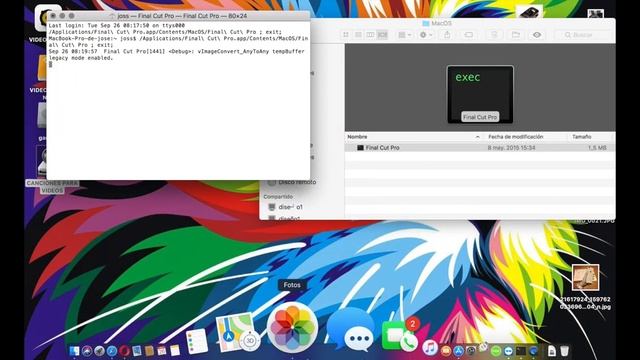Open yellow Notes icon in Dock
The height and width of the screenshot is (360, 640).
[x=175, y=351]
